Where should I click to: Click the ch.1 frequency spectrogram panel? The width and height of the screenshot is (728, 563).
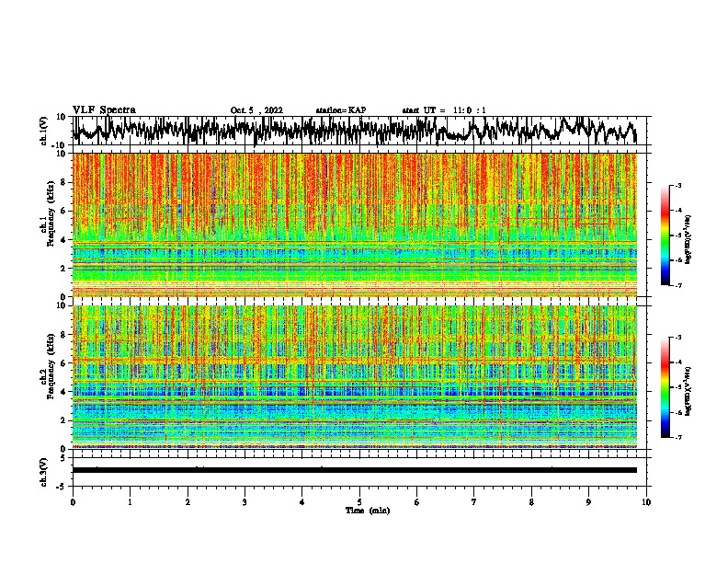click(355, 224)
